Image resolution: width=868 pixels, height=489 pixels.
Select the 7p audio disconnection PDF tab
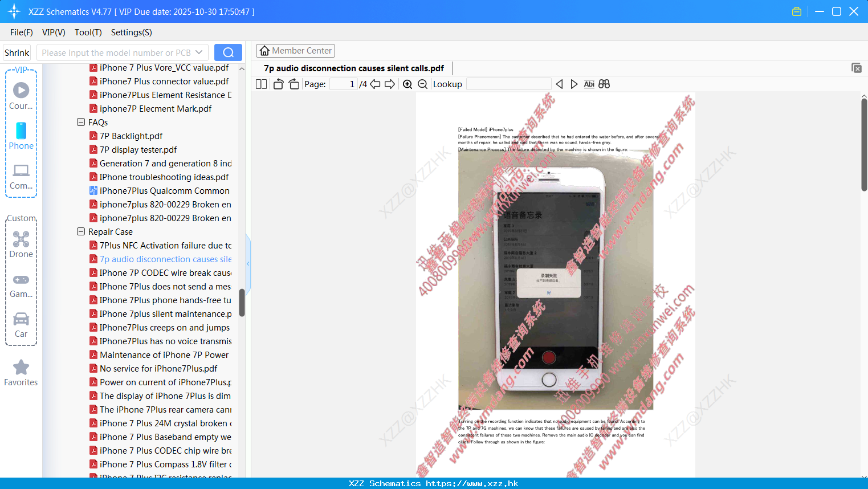tap(353, 68)
